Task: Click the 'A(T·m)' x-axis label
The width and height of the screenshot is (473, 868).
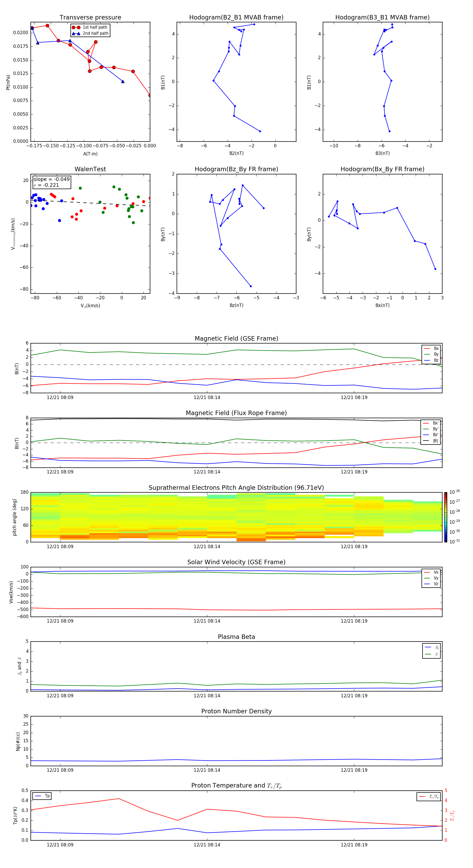Action: (90, 154)
